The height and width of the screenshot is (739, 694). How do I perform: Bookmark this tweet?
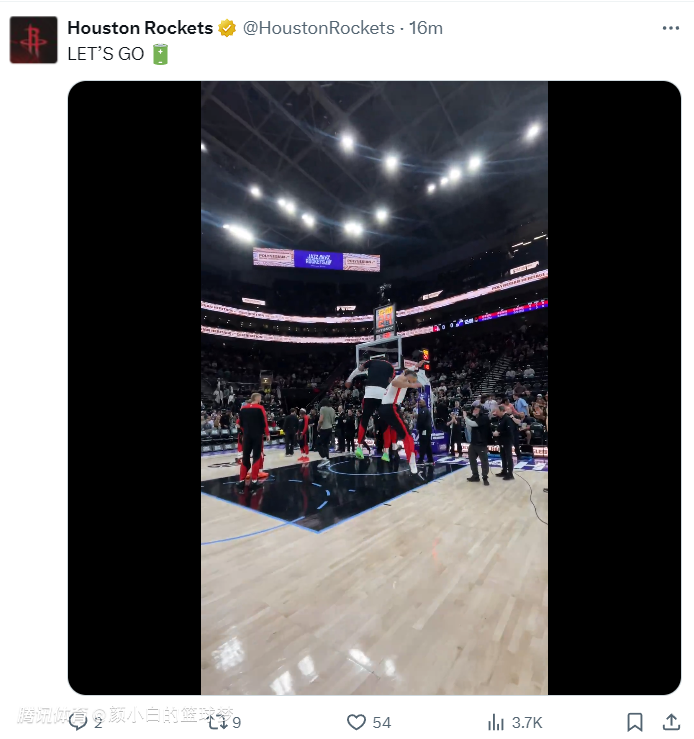(635, 721)
